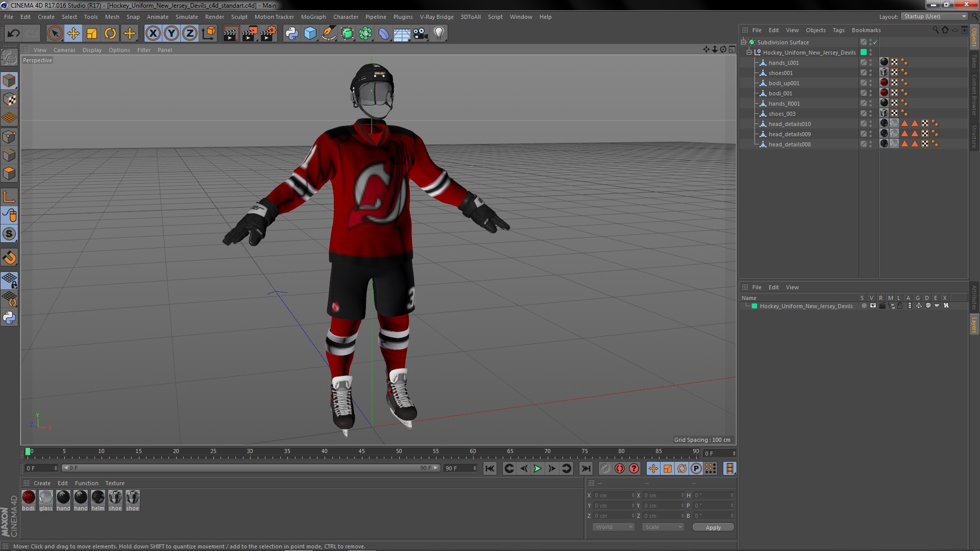Go to start of animation

point(489,468)
